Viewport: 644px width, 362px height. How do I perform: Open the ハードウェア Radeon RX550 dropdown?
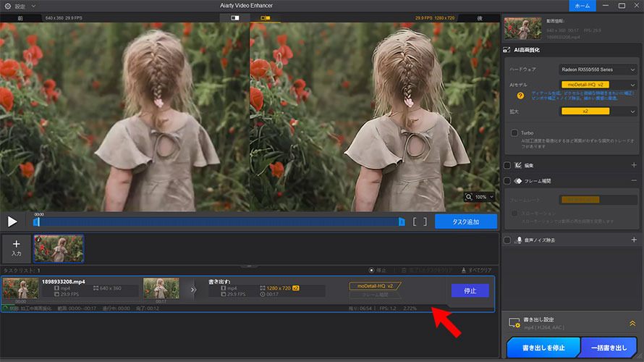point(598,70)
